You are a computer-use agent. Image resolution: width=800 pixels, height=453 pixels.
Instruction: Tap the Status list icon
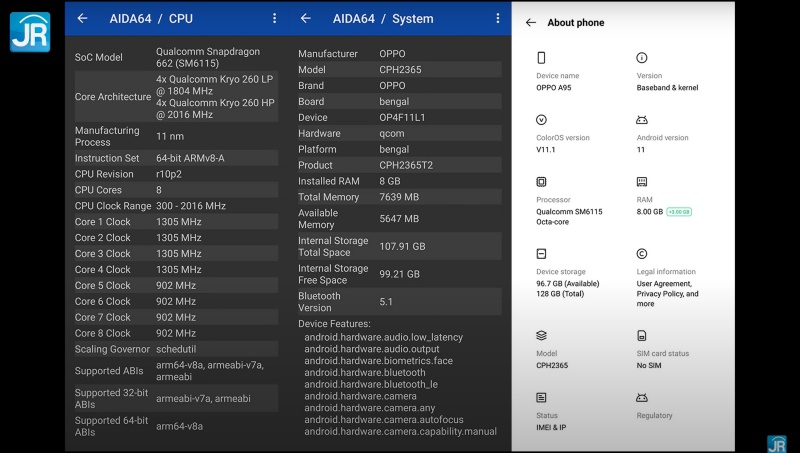(x=541, y=397)
